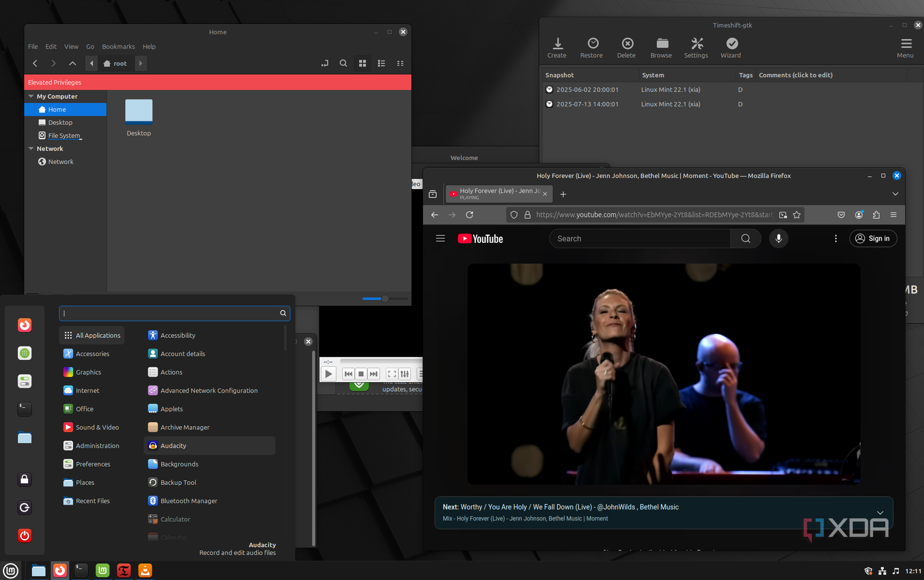
Task: Open the Timeshift Wizard
Action: click(730, 48)
